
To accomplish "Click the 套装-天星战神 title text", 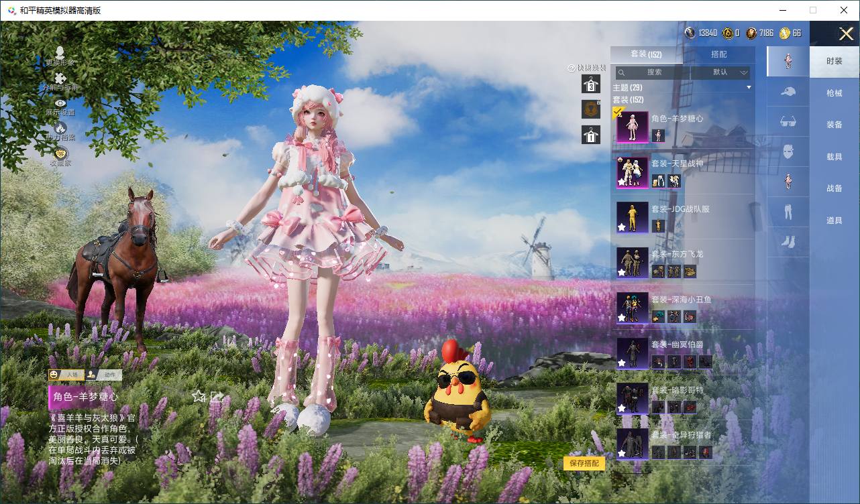I will (x=677, y=164).
